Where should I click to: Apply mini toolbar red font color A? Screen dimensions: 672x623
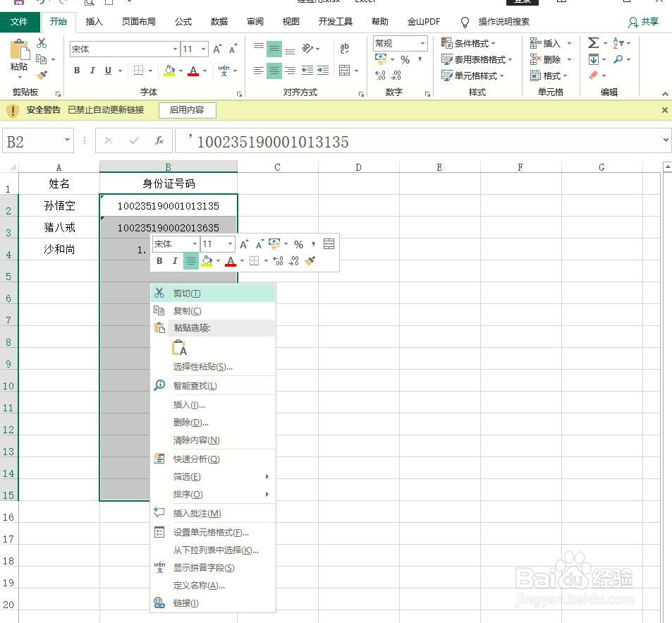point(231,260)
